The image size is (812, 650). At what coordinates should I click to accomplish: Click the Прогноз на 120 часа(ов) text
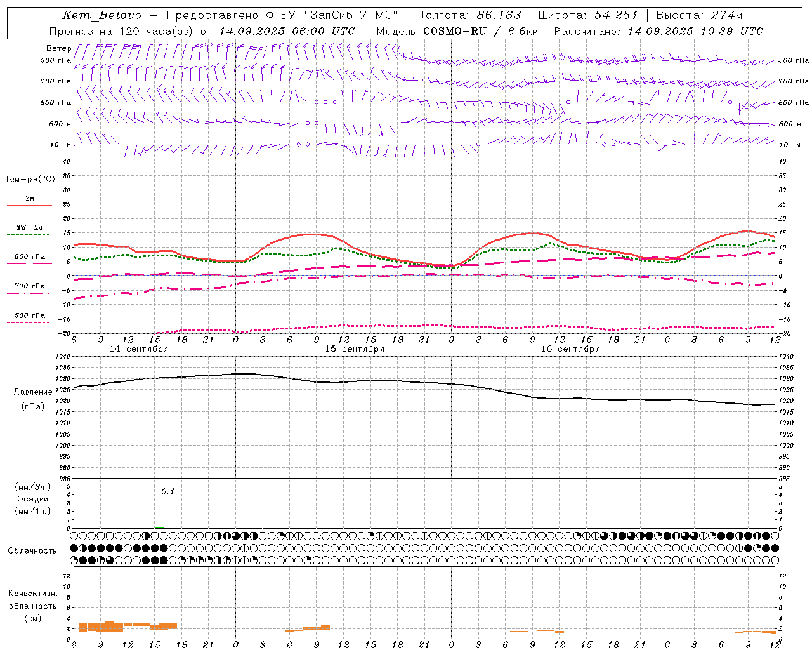point(122,31)
